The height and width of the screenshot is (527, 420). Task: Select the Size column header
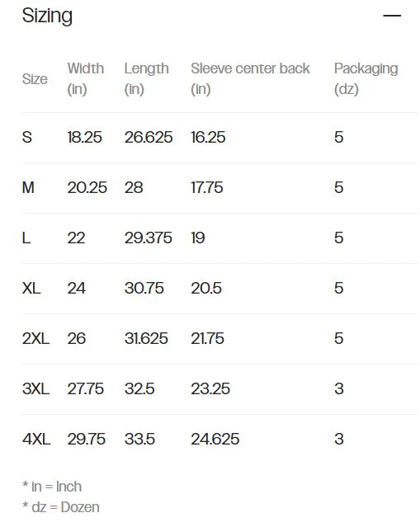point(35,79)
